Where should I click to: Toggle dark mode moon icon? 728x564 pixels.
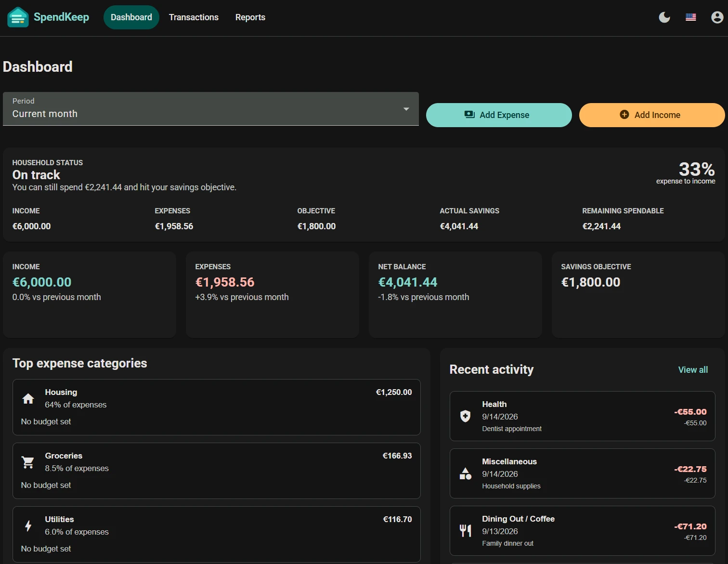coord(664,17)
